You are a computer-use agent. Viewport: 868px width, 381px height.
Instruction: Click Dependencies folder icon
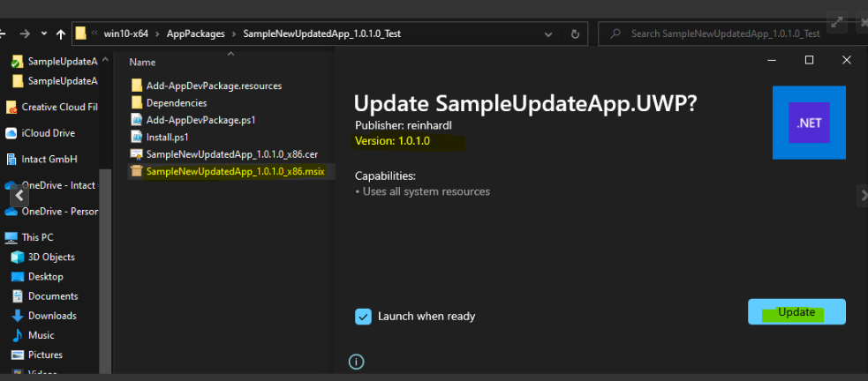coord(137,103)
